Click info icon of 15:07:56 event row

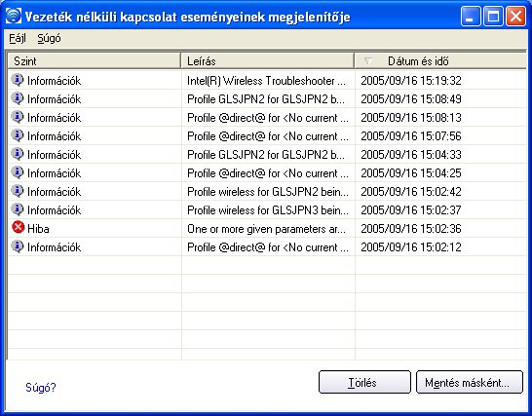pos(18,135)
